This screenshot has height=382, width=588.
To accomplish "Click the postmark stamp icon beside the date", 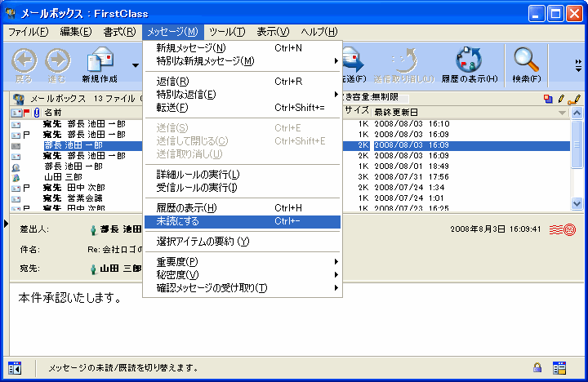I will [561, 229].
